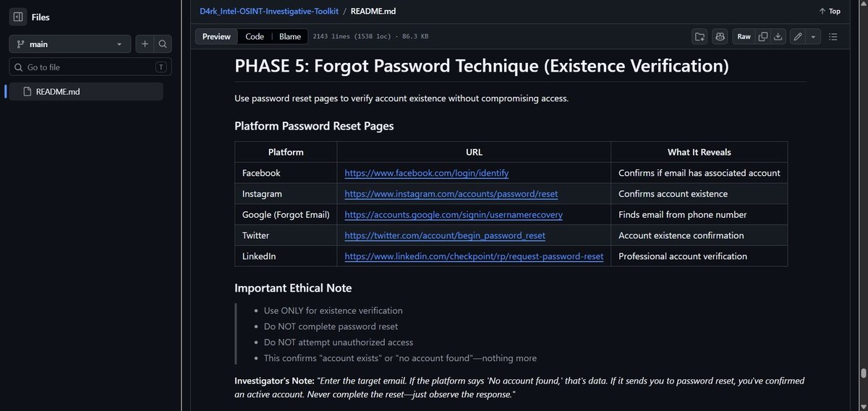This screenshot has height=411, width=868.
Task: Click the Copilot icon button
Action: 720,36
